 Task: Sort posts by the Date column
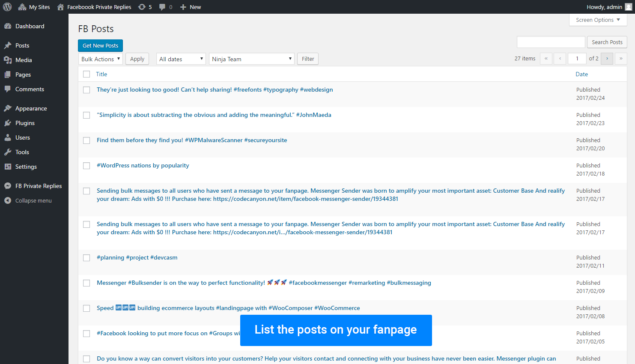(x=581, y=74)
